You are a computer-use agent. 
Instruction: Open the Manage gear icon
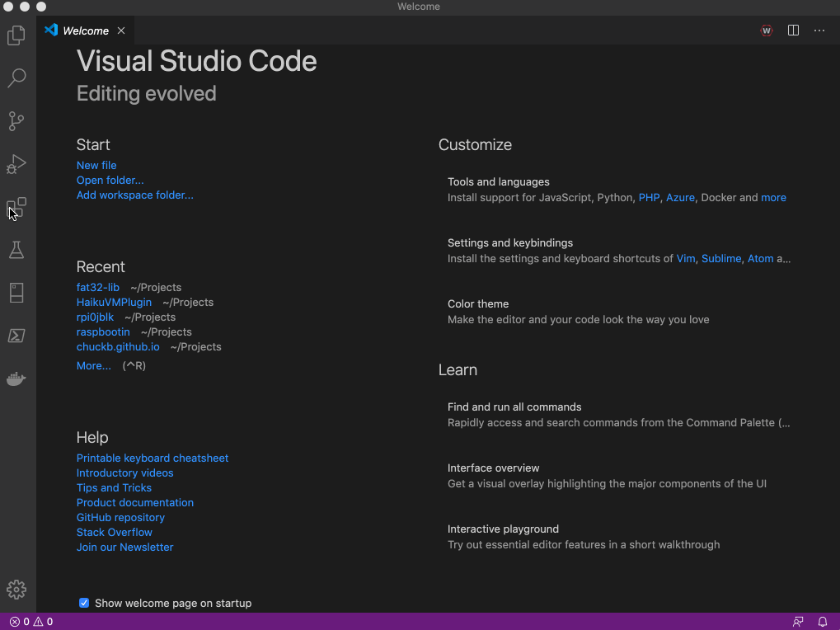pos(16,590)
